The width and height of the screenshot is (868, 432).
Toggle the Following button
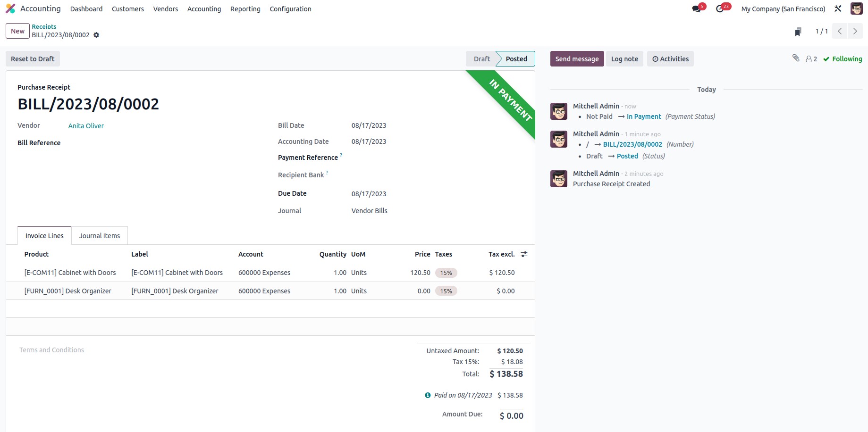[x=843, y=59]
